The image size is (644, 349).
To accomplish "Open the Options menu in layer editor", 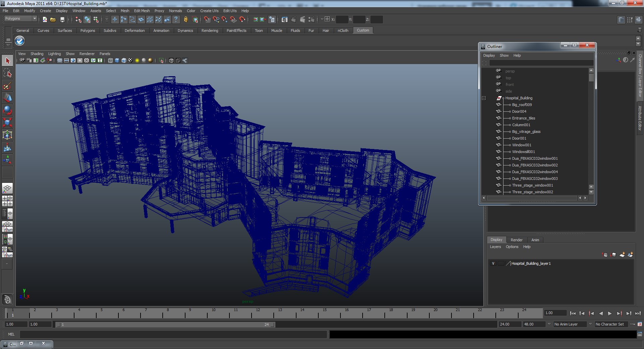I will [x=512, y=247].
